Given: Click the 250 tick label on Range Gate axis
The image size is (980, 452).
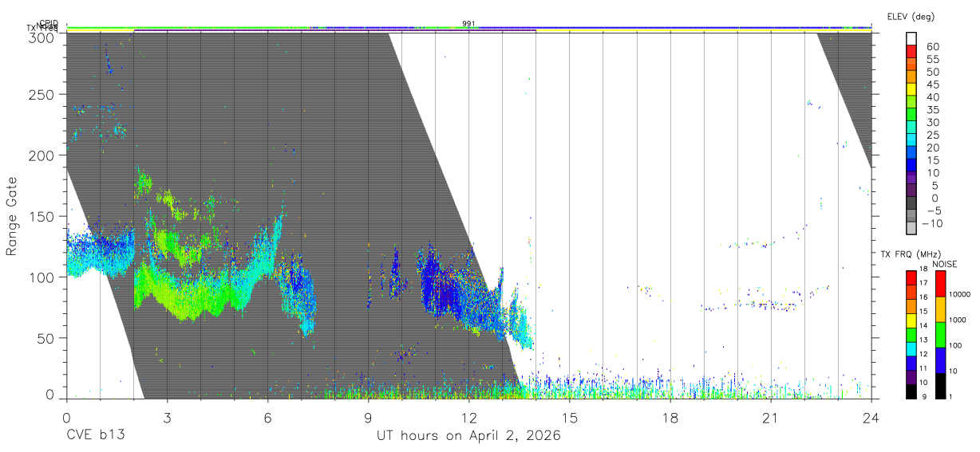Looking at the screenshot, I should pos(43,94).
